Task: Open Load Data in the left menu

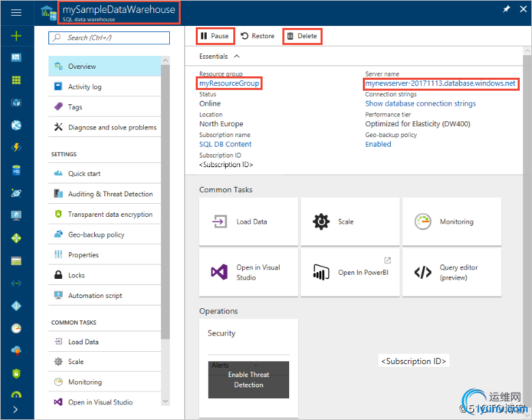Action: point(104,342)
